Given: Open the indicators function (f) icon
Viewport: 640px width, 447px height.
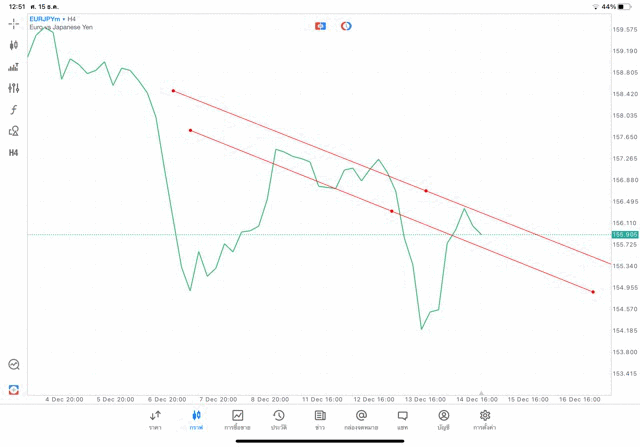Looking at the screenshot, I should click(x=13, y=110).
